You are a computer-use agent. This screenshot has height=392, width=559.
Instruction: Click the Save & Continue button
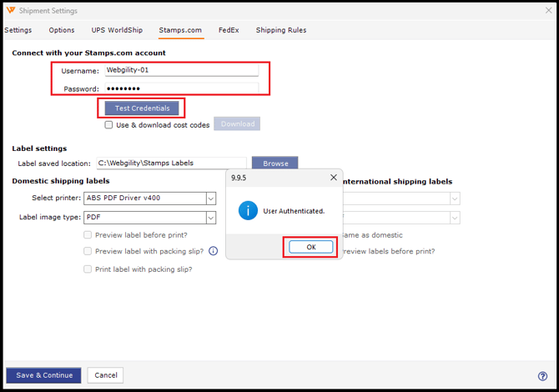point(43,375)
